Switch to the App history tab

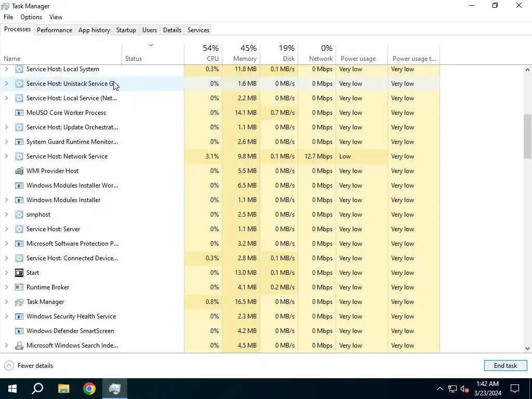95,30
